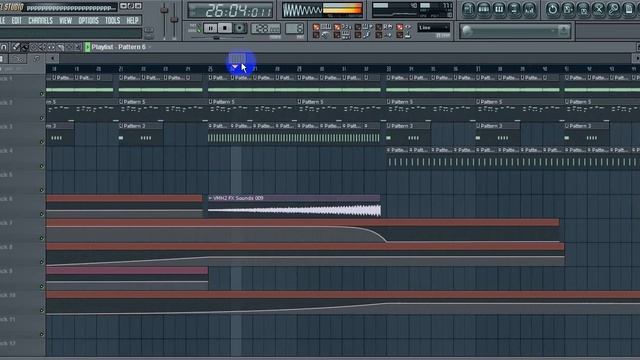Toggle the playlist magnet snap icon

pos(4,47)
